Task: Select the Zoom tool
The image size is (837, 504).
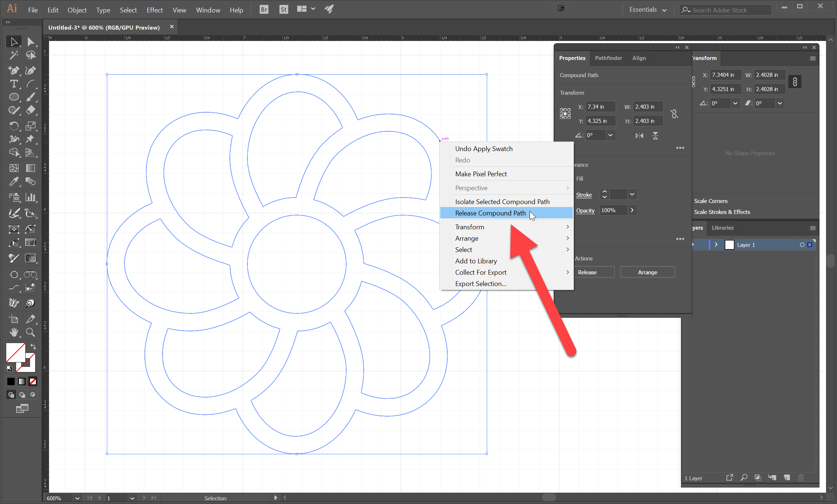Action: [x=31, y=332]
